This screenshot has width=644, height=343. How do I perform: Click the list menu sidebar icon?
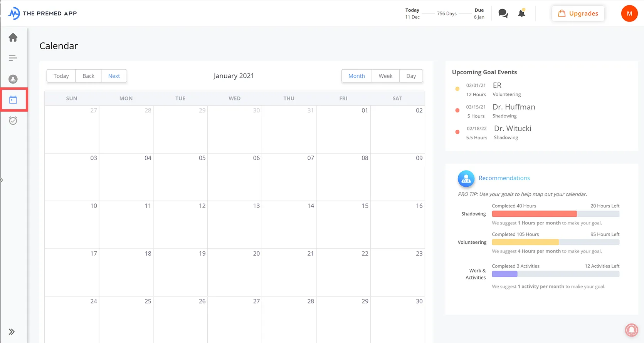tap(13, 58)
